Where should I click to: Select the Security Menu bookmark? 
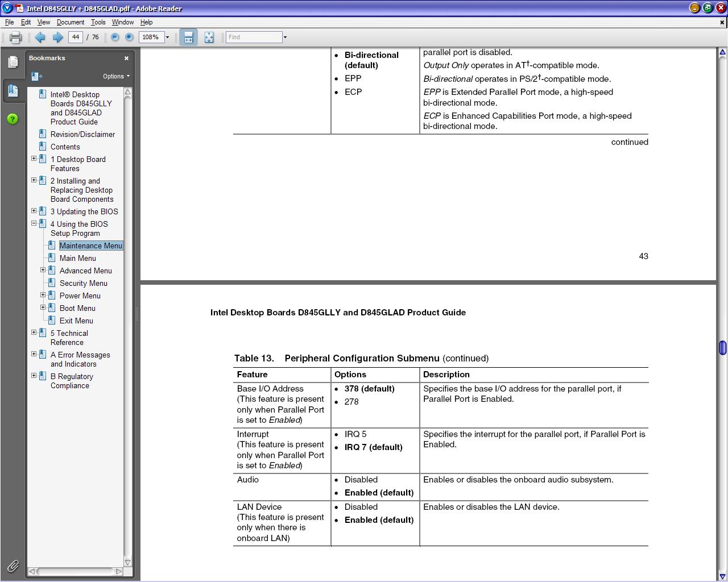[84, 283]
